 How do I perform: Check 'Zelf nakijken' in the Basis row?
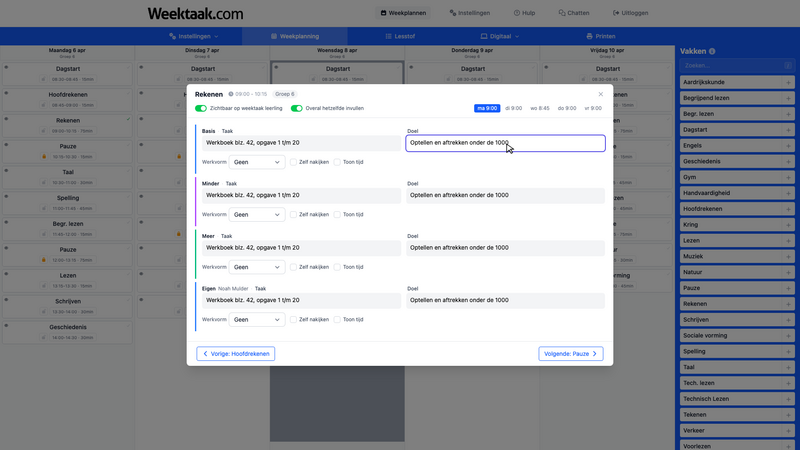click(x=294, y=161)
